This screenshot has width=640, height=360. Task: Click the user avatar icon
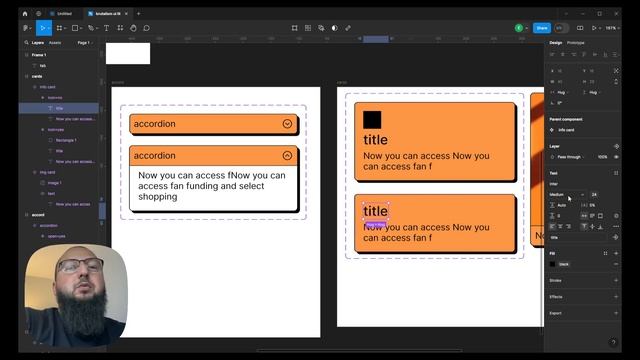(x=519, y=28)
